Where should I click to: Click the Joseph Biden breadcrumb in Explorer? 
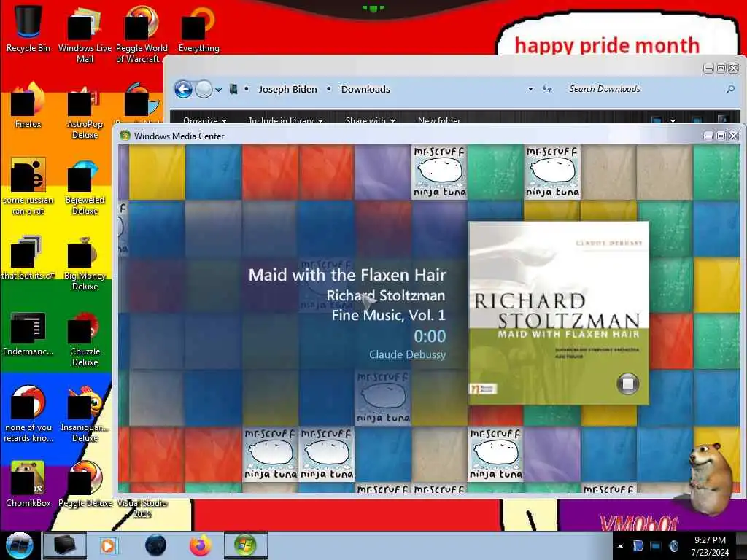(x=287, y=89)
